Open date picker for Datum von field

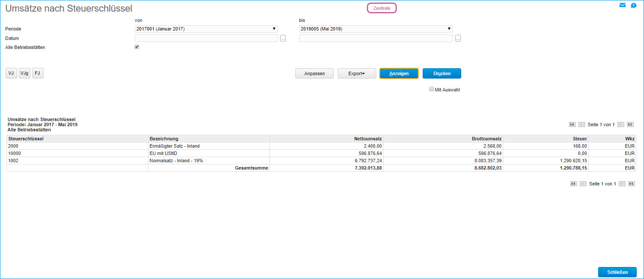[283, 38]
